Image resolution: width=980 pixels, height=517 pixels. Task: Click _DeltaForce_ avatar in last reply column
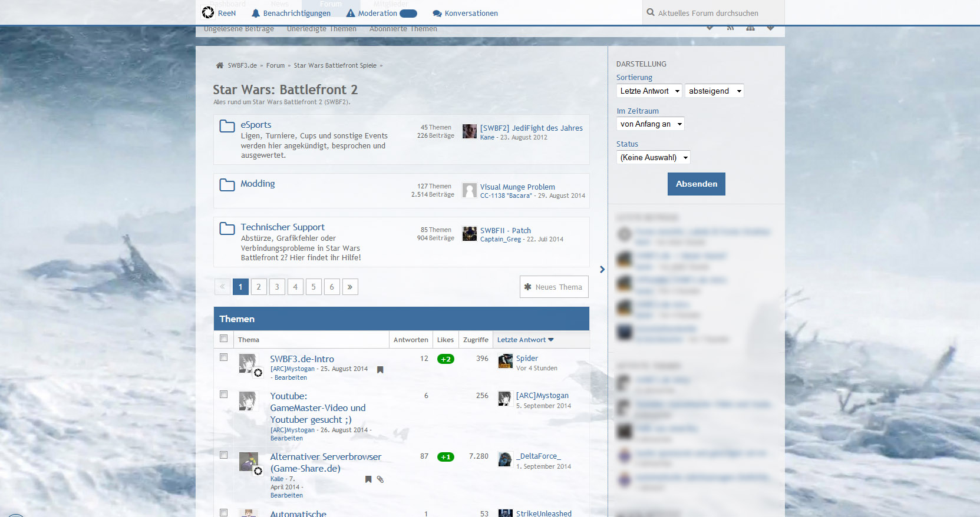505,459
